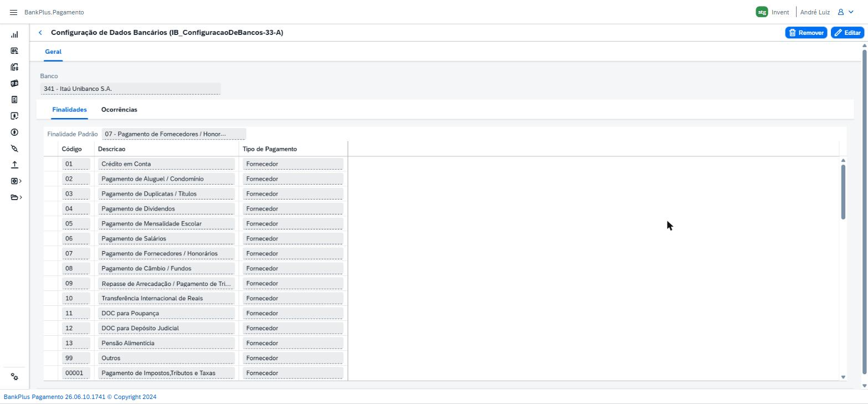This screenshot has width=868, height=404.
Task: Click the page's outer vertical scrollbar
Action: 864,212
